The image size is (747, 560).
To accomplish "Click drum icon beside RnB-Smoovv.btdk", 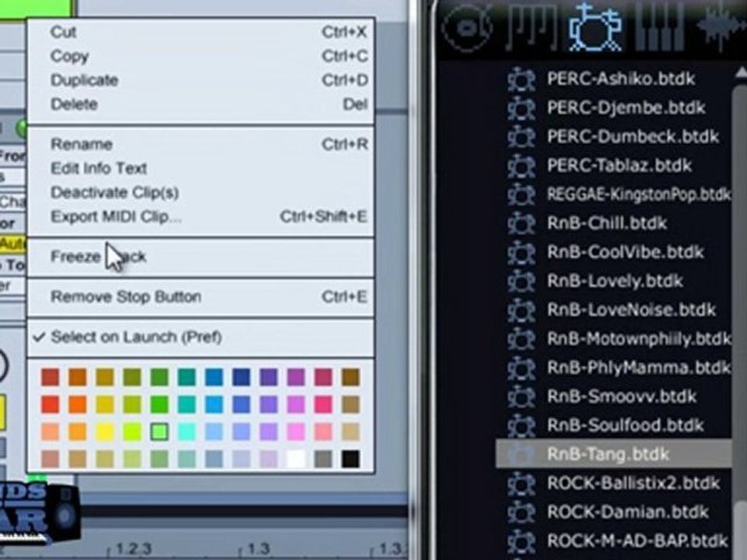I will point(521,397).
